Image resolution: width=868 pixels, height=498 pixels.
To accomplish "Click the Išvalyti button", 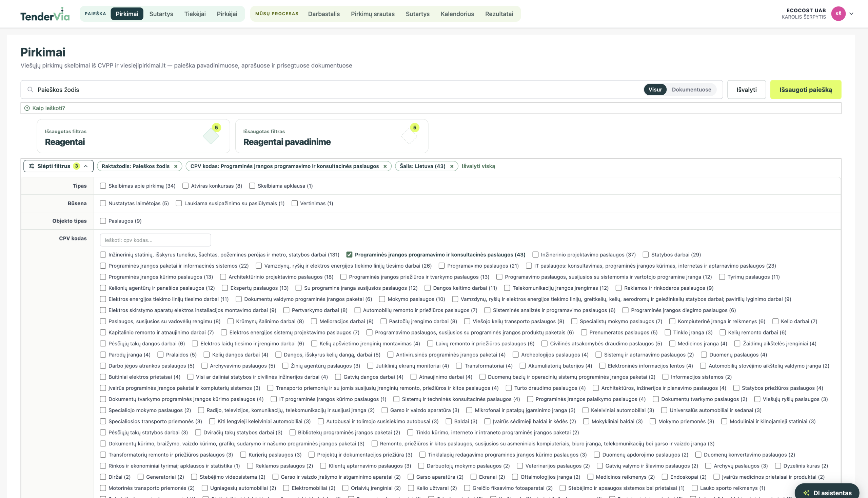I will point(747,90).
